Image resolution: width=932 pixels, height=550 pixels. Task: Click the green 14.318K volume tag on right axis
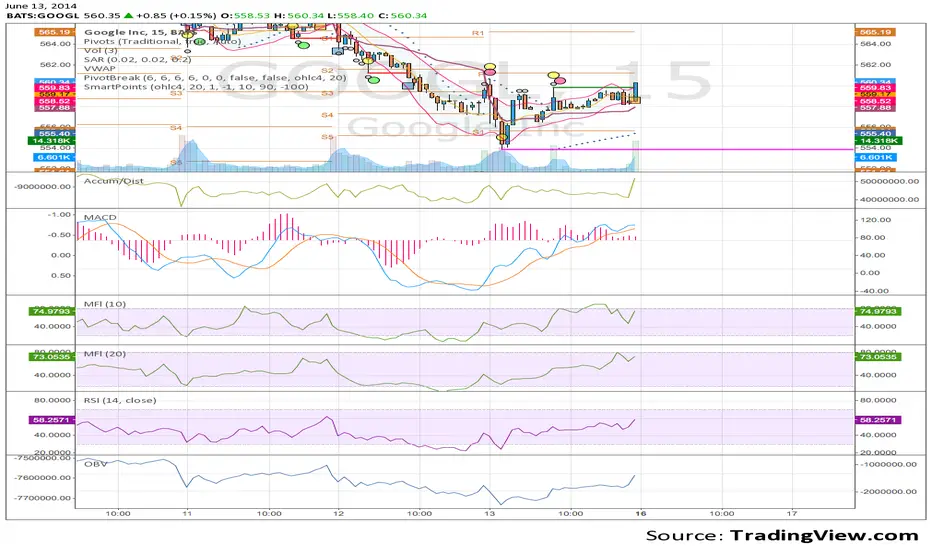879,141
